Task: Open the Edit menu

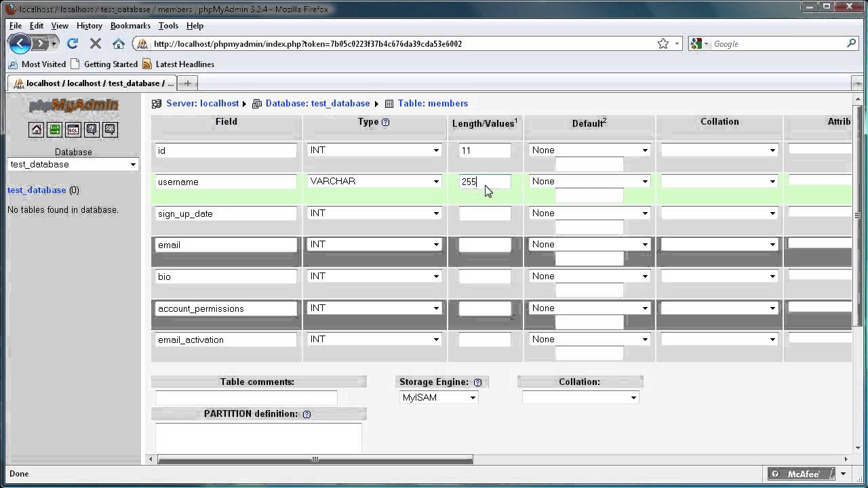Action: [x=37, y=26]
